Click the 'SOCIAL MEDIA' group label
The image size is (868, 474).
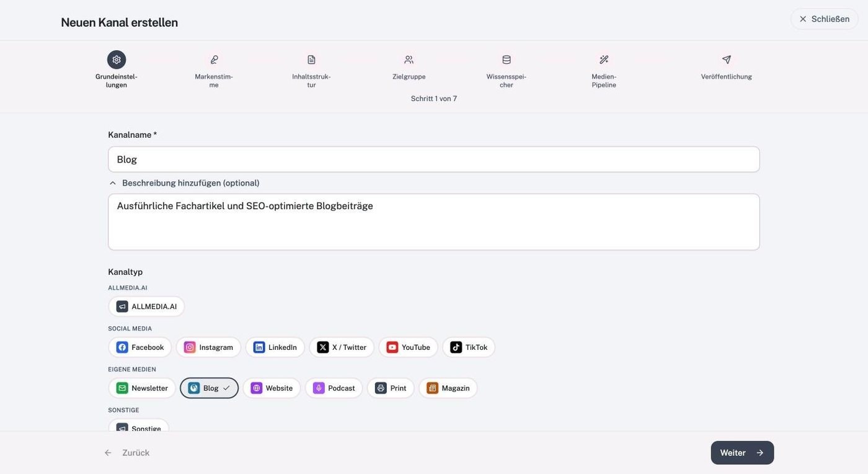tap(130, 329)
